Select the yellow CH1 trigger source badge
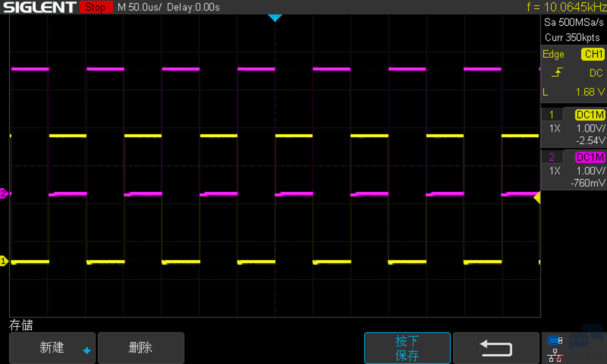 tap(593, 54)
